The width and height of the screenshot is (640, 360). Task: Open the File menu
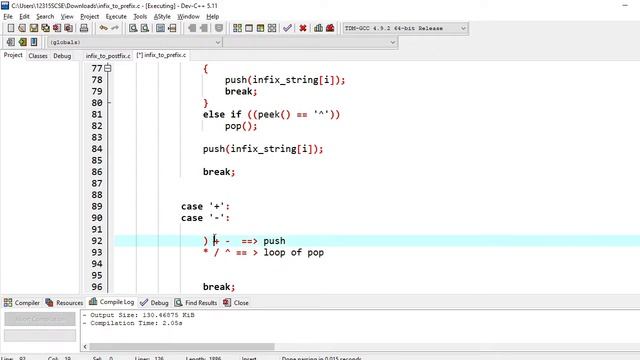coord(8,16)
